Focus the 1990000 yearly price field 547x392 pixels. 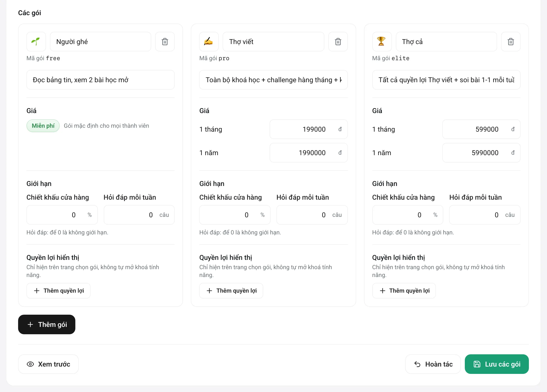pyautogui.click(x=308, y=153)
